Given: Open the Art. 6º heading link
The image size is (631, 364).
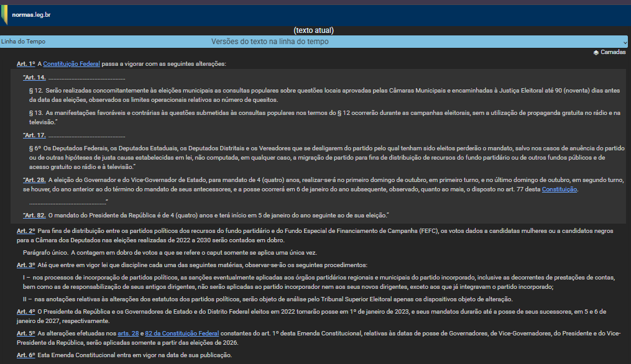Looking at the screenshot, I should point(25,355).
